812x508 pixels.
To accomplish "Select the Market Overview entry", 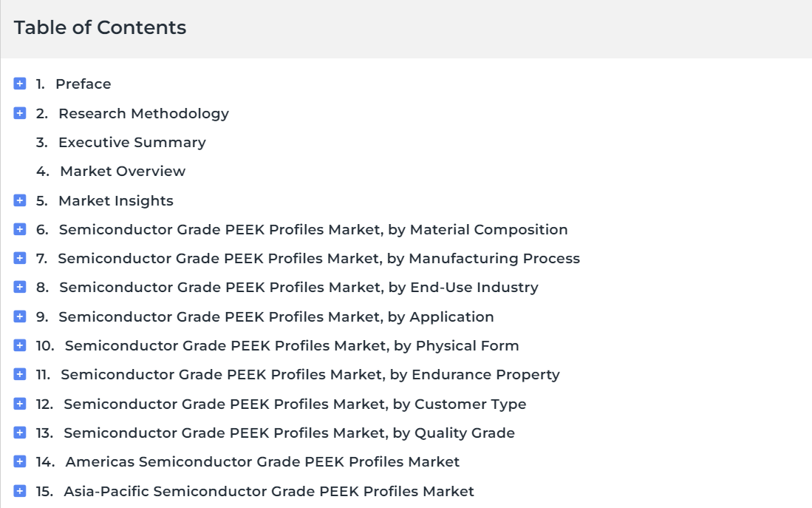I will (x=123, y=172).
